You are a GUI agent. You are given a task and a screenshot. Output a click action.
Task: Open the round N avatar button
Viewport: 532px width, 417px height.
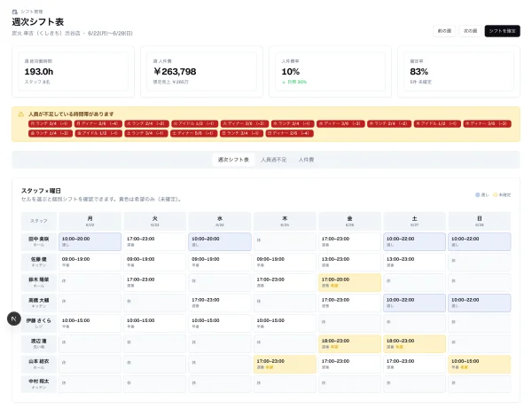point(14,319)
